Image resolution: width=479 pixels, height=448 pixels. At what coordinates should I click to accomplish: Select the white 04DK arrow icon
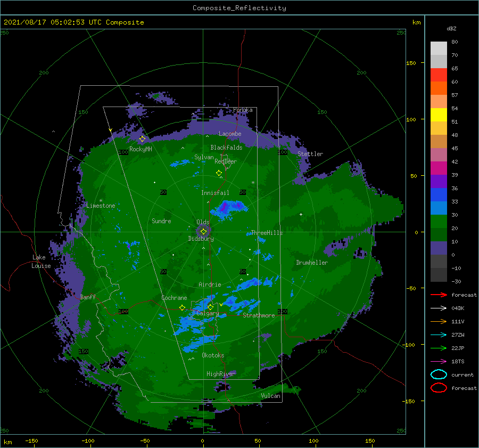pos(439,308)
